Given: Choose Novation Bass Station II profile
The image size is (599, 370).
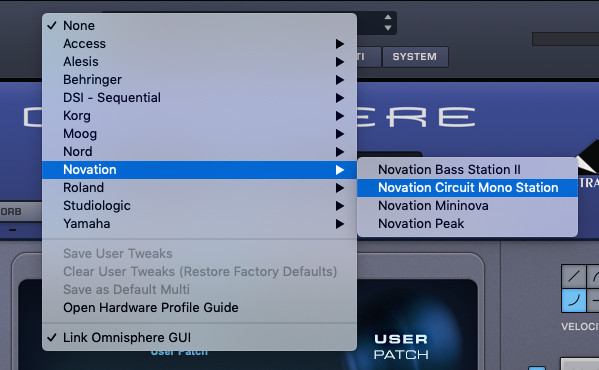Looking at the screenshot, I should 467,170.
